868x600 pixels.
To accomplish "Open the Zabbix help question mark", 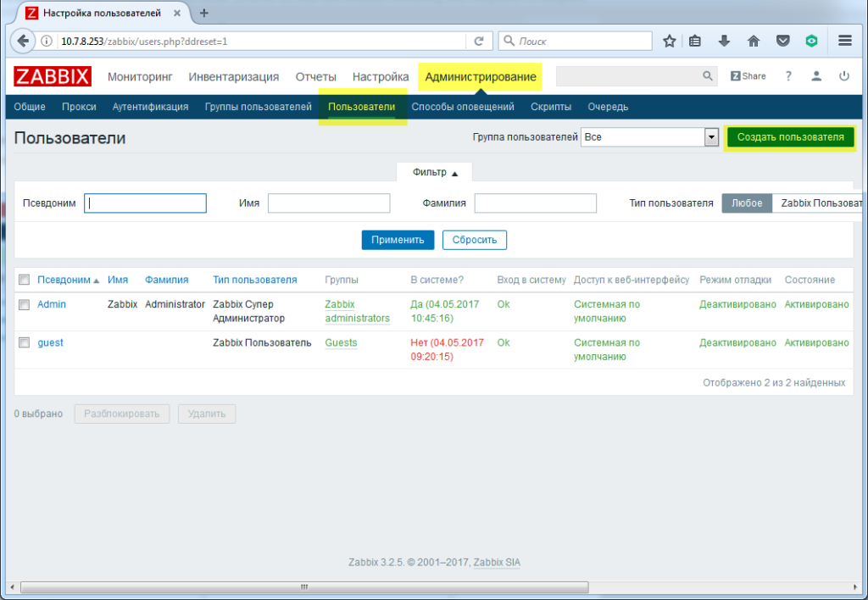I will [788, 75].
